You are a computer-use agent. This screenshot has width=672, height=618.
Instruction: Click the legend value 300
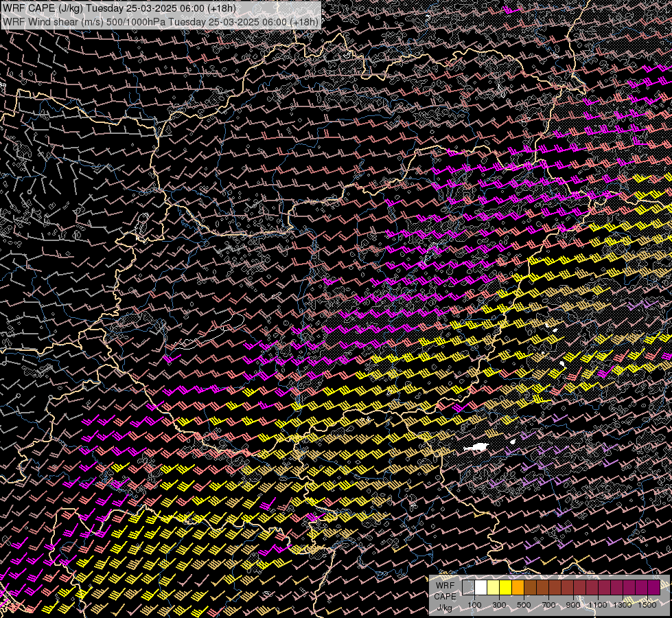[499, 605]
